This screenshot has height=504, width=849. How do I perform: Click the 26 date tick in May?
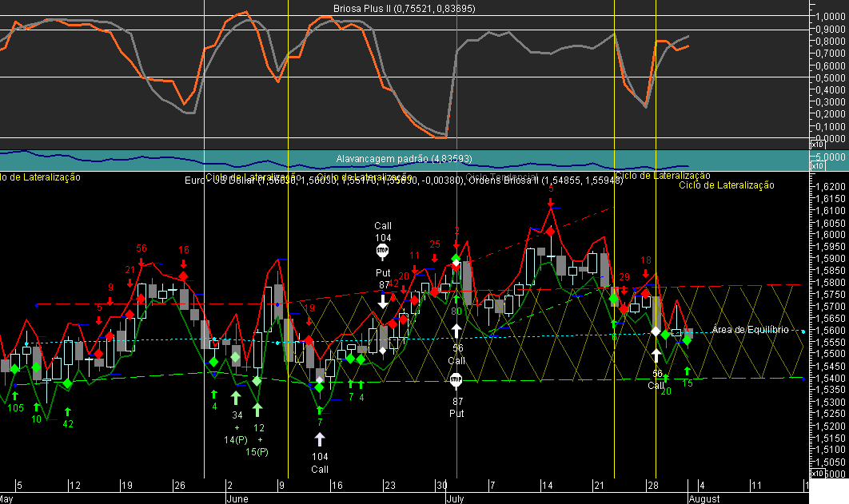(x=180, y=485)
